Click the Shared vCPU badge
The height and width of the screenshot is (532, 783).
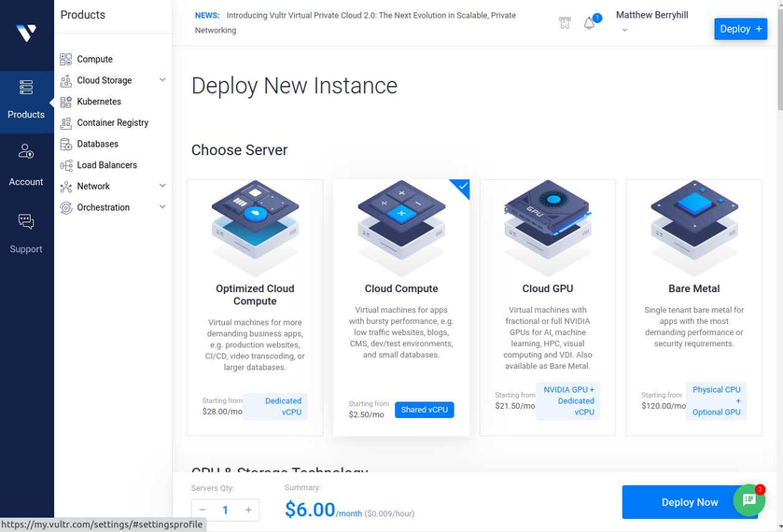(x=425, y=410)
